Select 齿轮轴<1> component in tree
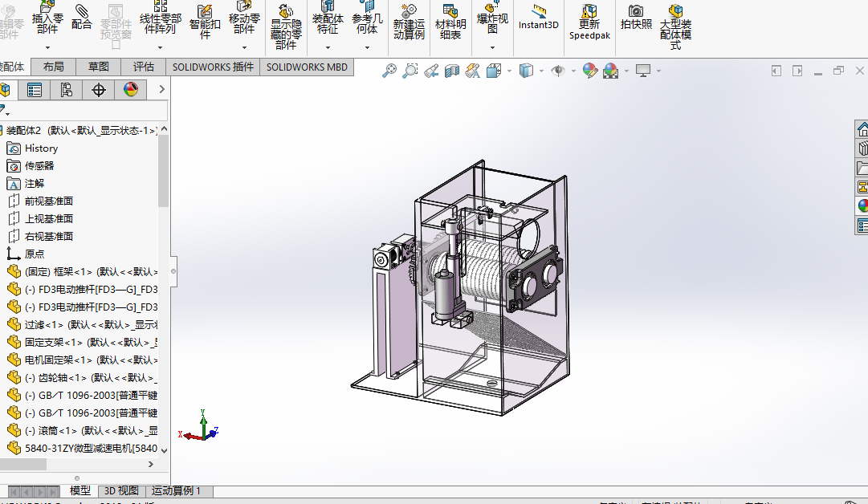The height and width of the screenshot is (504, 868). [x=82, y=378]
